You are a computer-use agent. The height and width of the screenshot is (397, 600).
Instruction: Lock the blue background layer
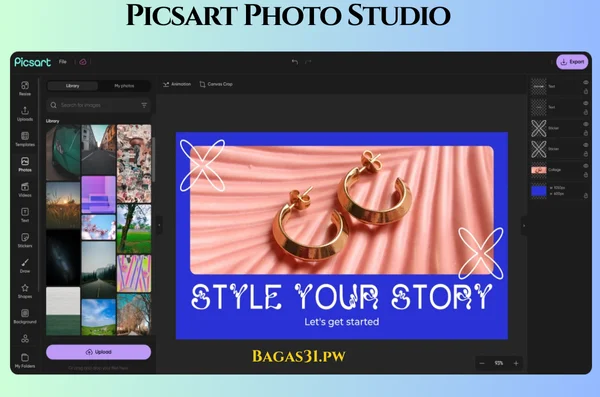coord(585,195)
